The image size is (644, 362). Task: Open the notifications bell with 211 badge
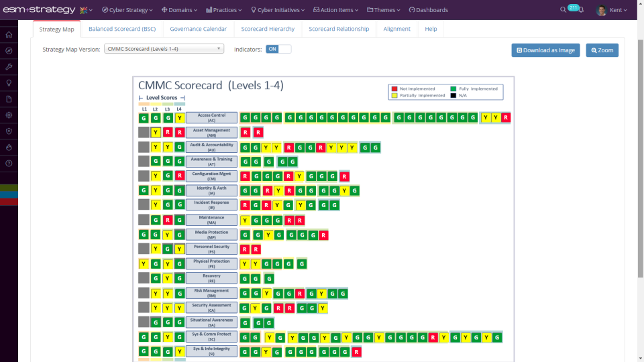coord(581,10)
